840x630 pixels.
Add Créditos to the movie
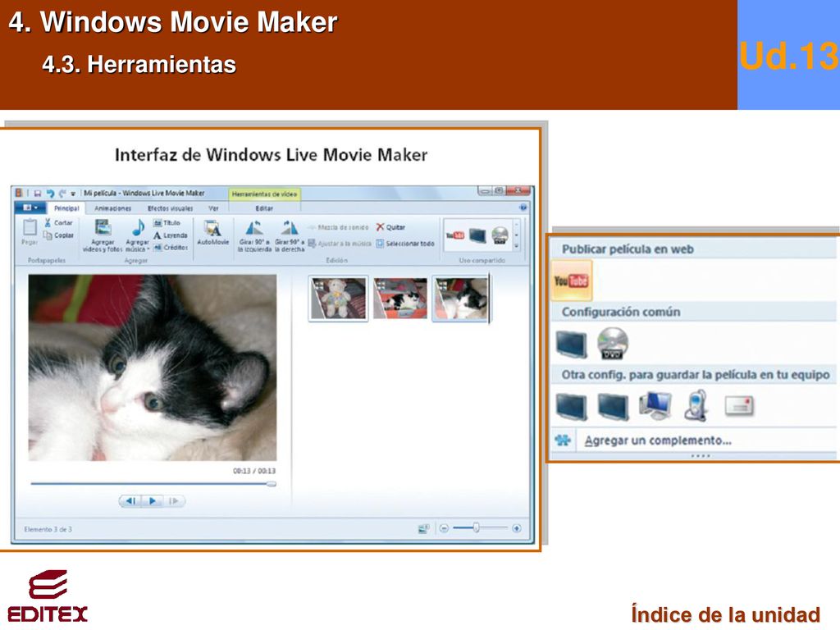(x=171, y=248)
